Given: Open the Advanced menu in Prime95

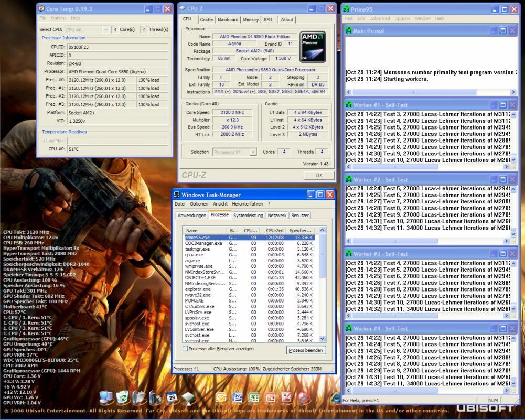Looking at the screenshot, I should [380, 18].
